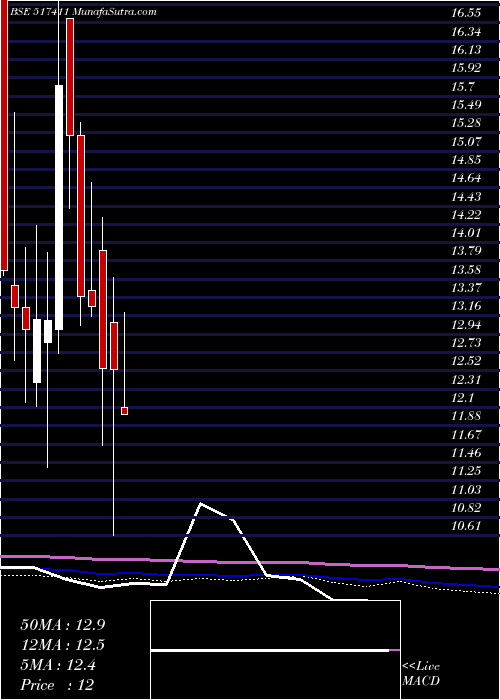500x700 pixels.
Task: Click the 12.94 price axis label
Action: click(466, 325)
